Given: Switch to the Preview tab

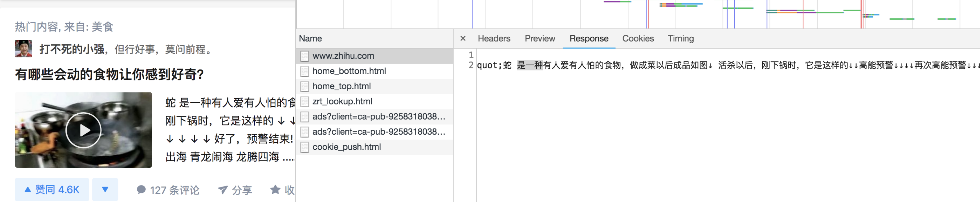Looking at the screenshot, I should click(x=539, y=38).
